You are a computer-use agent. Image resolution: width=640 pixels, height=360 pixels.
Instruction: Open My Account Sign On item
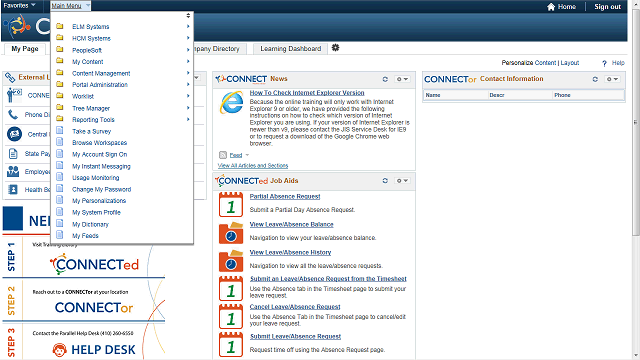pyautogui.click(x=100, y=154)
